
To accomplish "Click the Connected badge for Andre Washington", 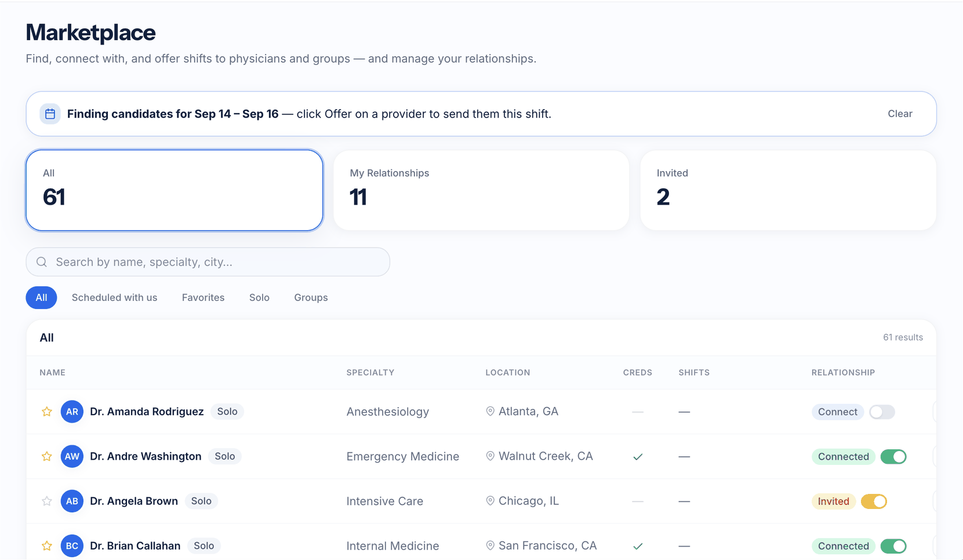I will (843, 457).
